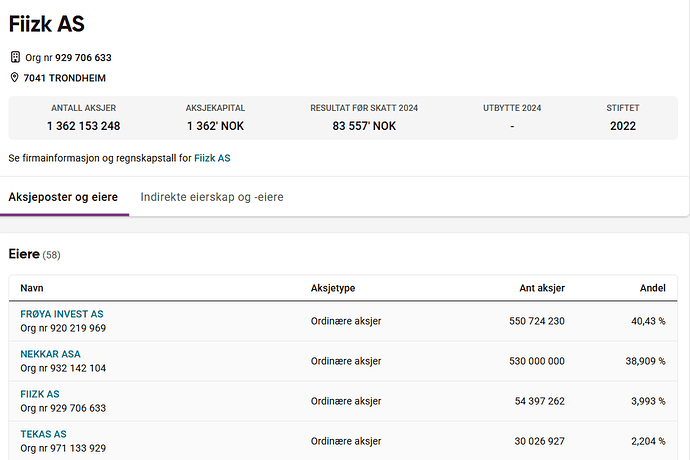The height and width of the screenshot is (460, 690).
Task: Select share count 54 397 262
Action: pyautogui.click(x=540, y=401)
